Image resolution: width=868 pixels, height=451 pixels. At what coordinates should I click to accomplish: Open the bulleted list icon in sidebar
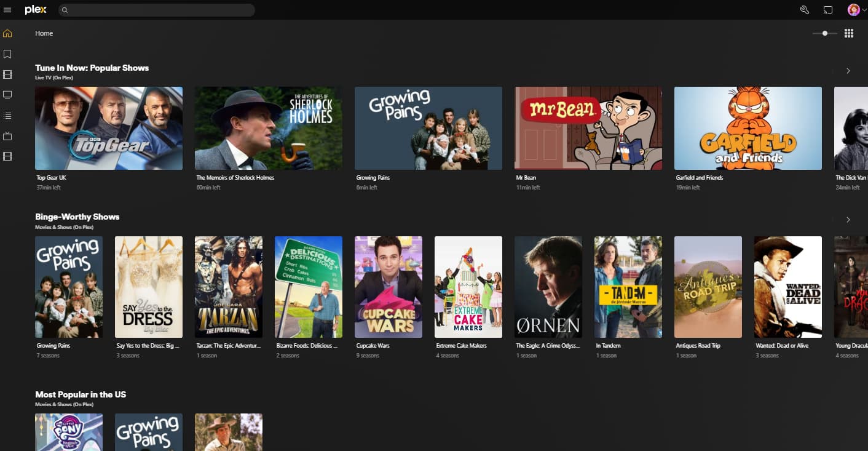click(x=7, y=115)
